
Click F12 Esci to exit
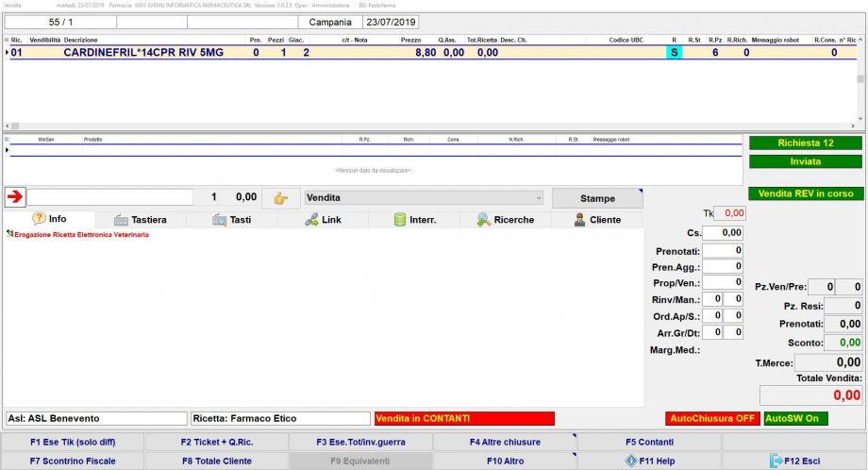793,461
